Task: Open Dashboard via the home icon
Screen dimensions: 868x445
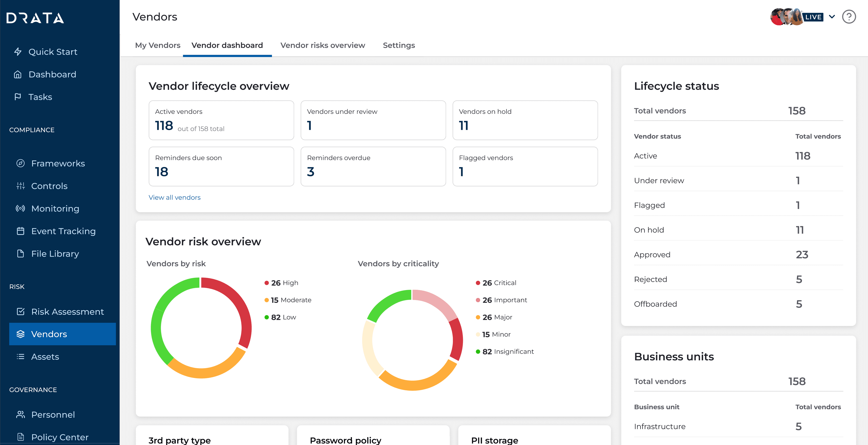Action: pyautogui.click(x=18, y=74)
